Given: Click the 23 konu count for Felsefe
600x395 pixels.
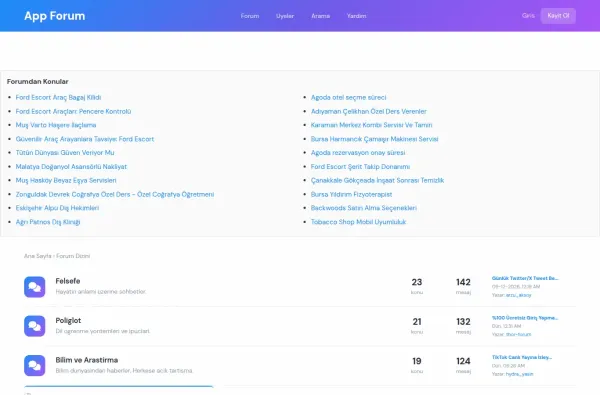Looking at the screenshot, I should point(417,286).
